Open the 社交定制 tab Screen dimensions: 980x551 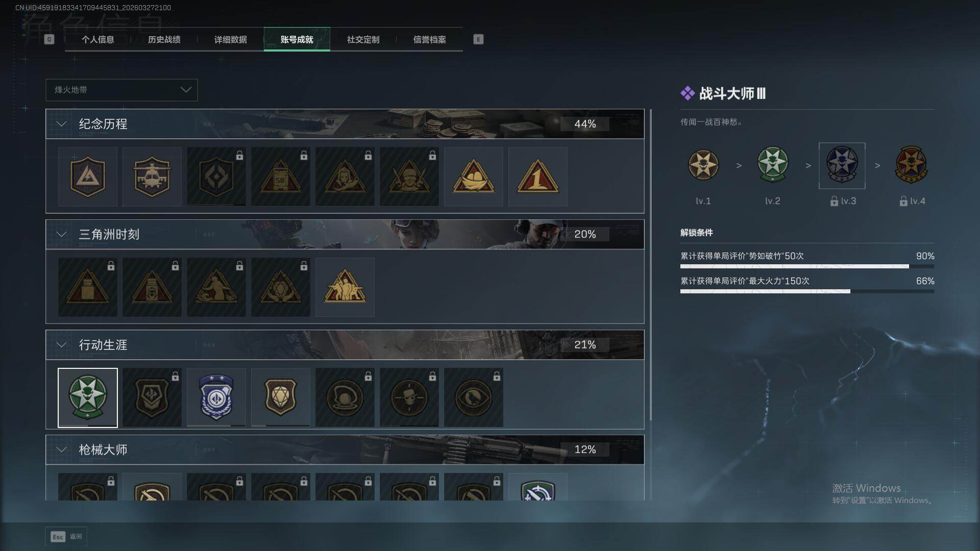(363, 39)
